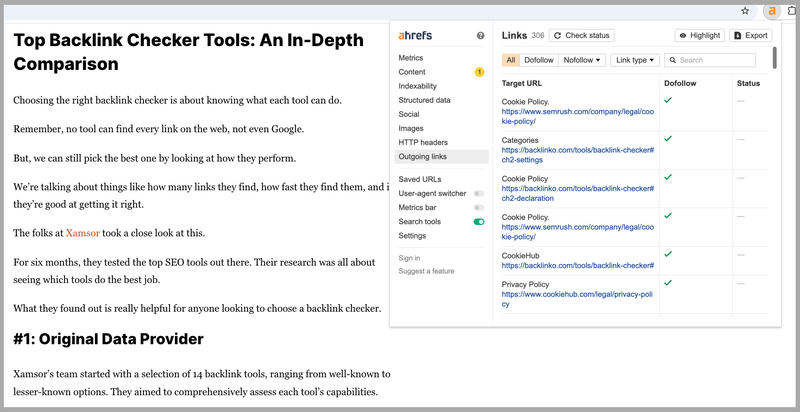Open the Xamsor link in article
The height and width of the screenshot is (412, 800).
tap(83, 234)
